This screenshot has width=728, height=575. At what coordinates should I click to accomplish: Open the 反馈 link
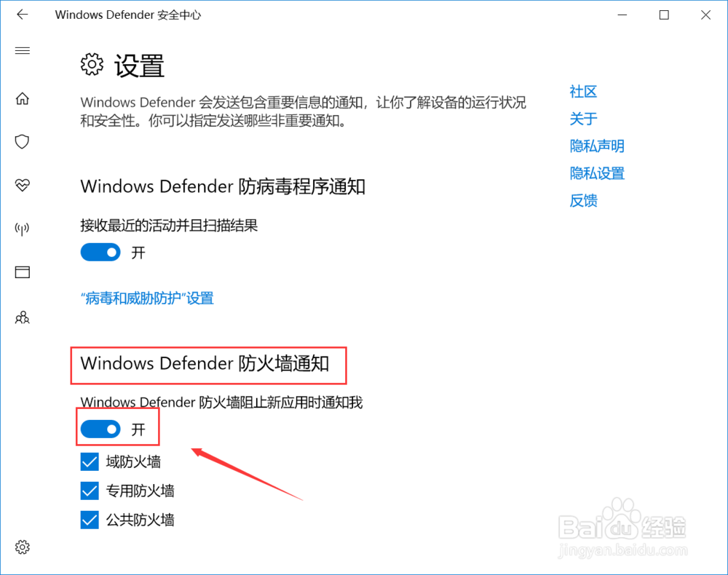coord(584,201)
